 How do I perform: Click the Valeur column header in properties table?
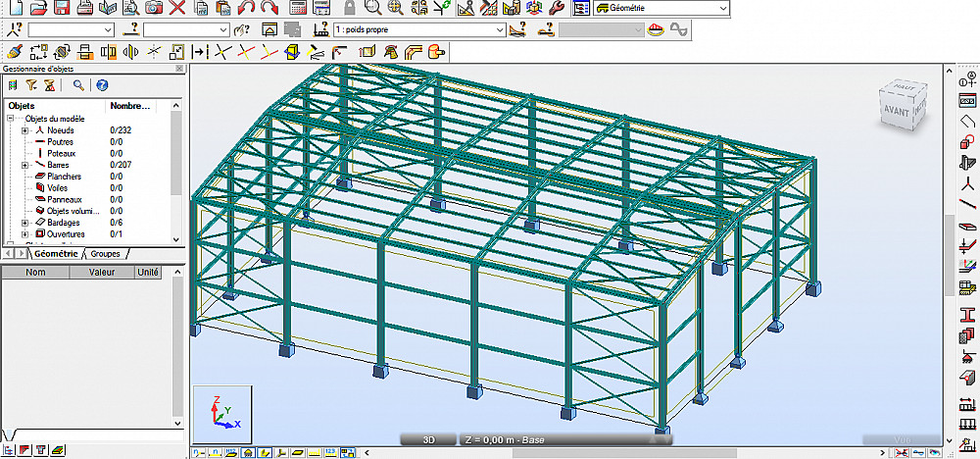tap(101, 273)
